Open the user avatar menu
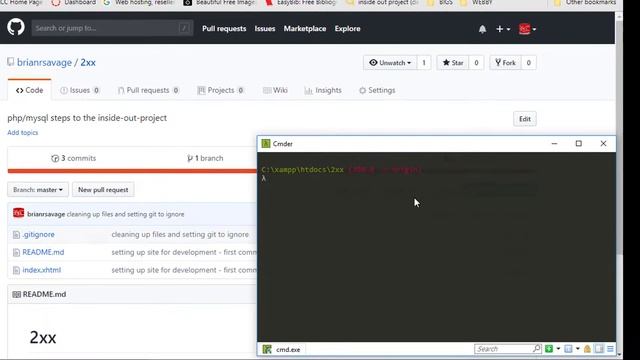This screenshot has width=640, height=360. 527,29
